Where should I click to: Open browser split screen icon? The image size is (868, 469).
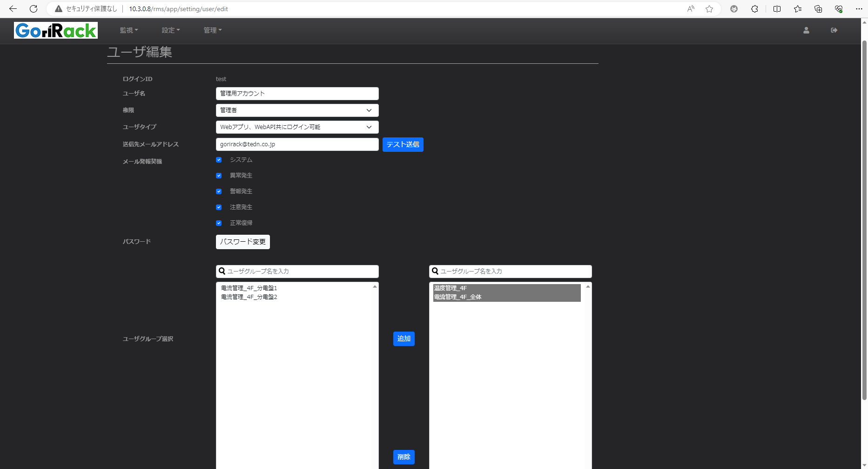click(x=777, y=9)
